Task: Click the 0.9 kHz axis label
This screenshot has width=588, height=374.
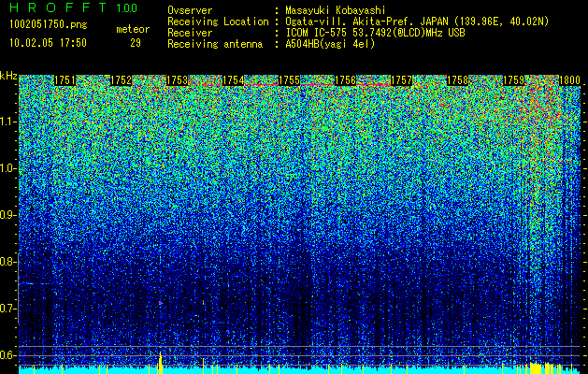Action: click(x=7, y=215)
